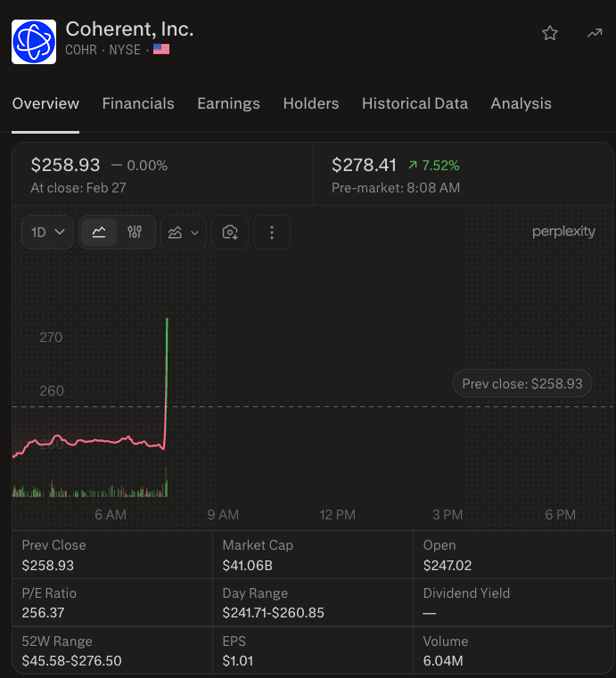Image resolution: width=616 pixels, height=678 pixels.
Task: Select the line chart view button
Action: 99,233
